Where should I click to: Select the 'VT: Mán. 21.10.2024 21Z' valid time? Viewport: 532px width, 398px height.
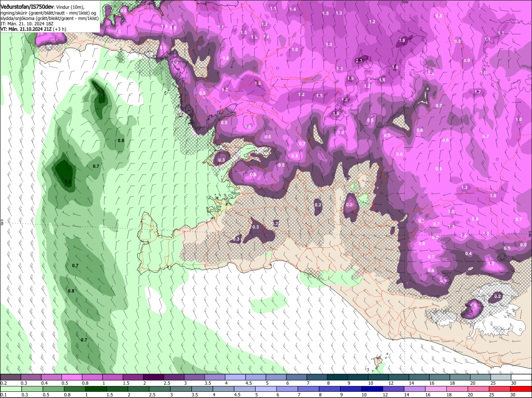(26, 29)
